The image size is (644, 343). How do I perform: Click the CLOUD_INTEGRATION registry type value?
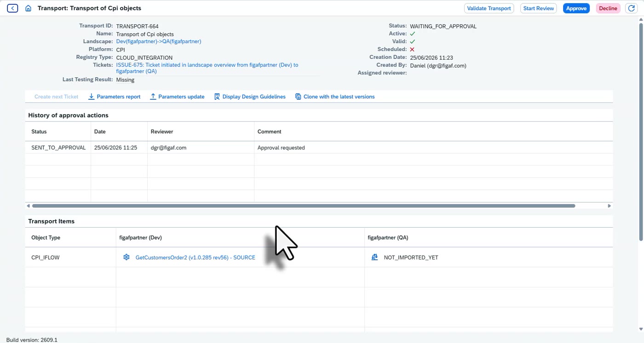pos(144,57)
